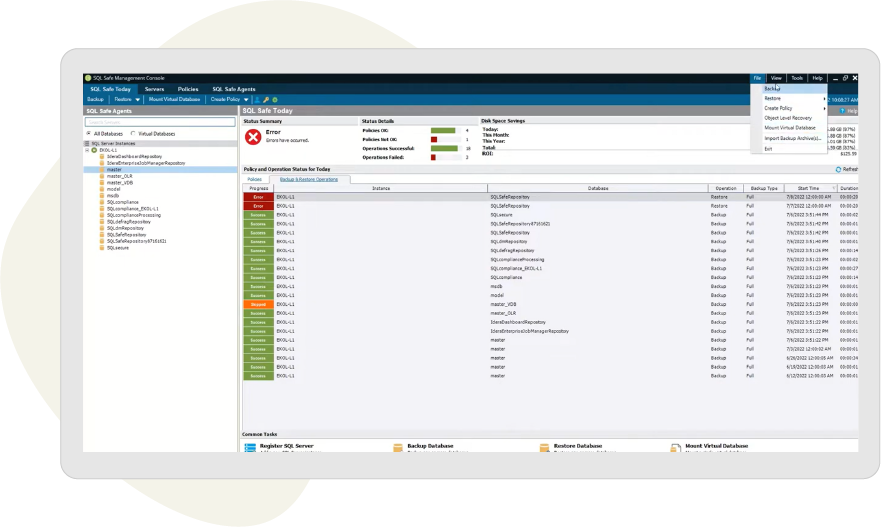This screenshot has width=881, height=527.
Task: Click the key icon in the toolbar
Action: [266, 100]
